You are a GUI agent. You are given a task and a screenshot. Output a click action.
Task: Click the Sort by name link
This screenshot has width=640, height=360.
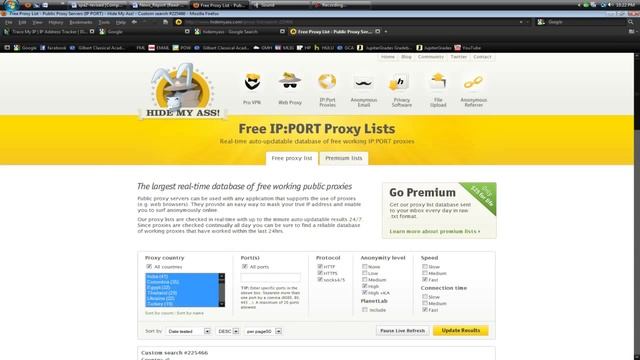point(190,313)
